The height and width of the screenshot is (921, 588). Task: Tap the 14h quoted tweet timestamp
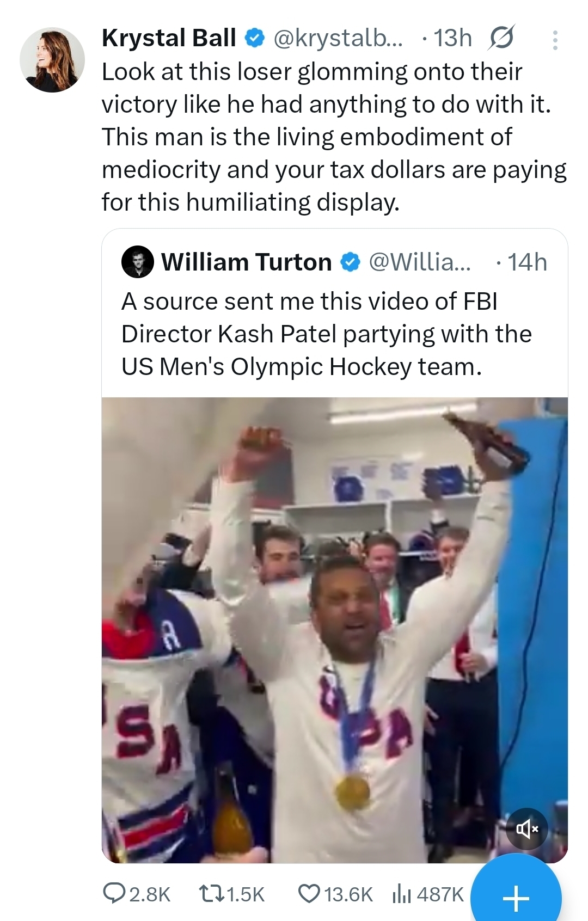pos(527,262)
